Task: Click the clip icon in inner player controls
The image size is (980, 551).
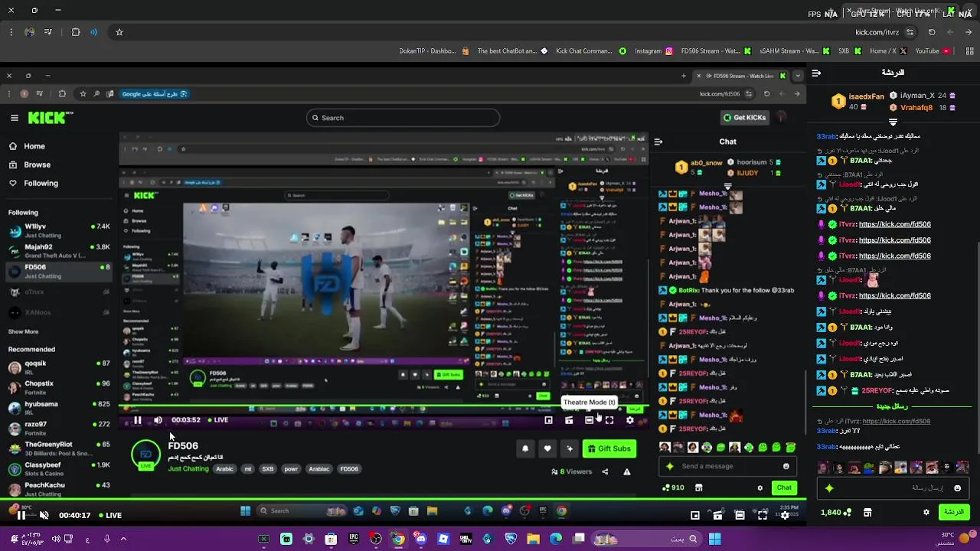Action: 569,419
